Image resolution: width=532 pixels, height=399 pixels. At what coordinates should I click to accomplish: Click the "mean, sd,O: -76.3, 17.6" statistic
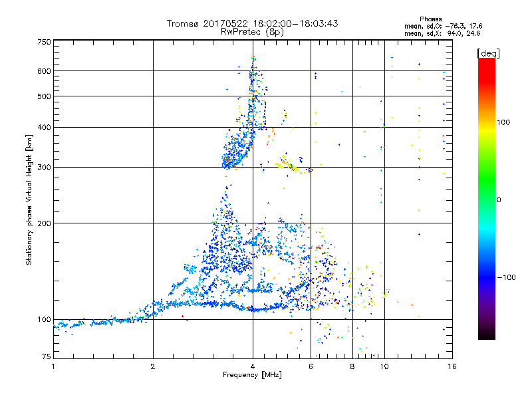point(443,26)
